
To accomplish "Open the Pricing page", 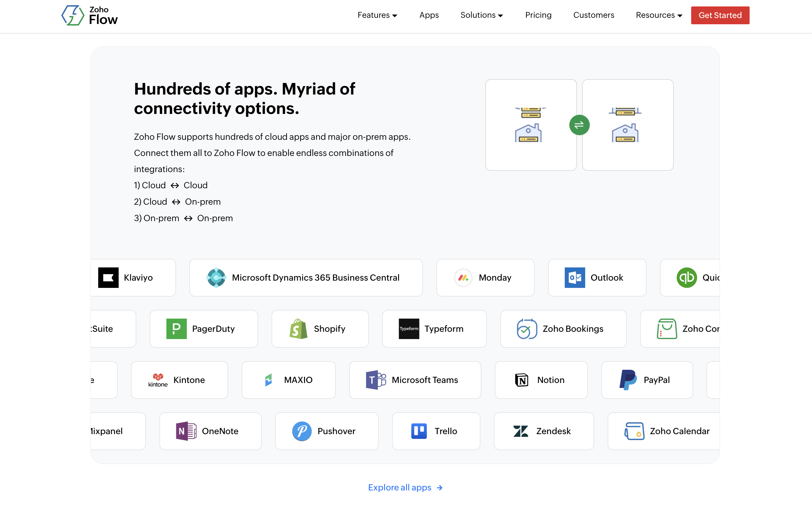I will [x=538, y=15].
